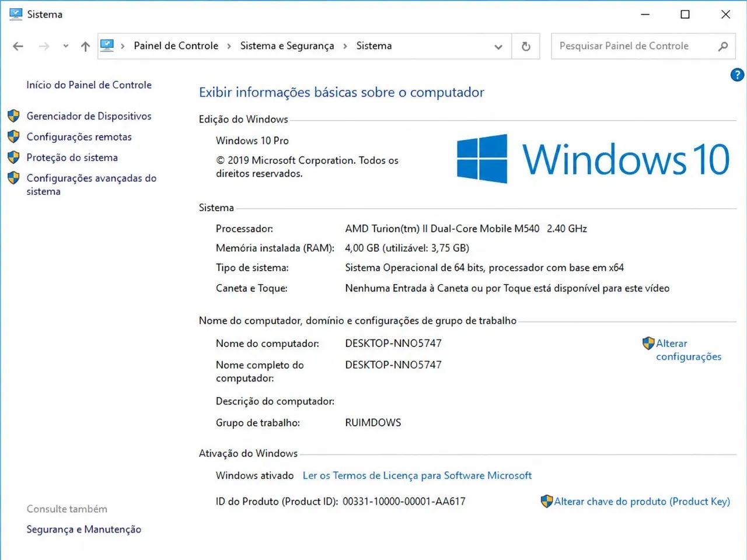Select Painel de Controle breadcrumb
This screenshot has height=560, width=747.
coord(176,45)
